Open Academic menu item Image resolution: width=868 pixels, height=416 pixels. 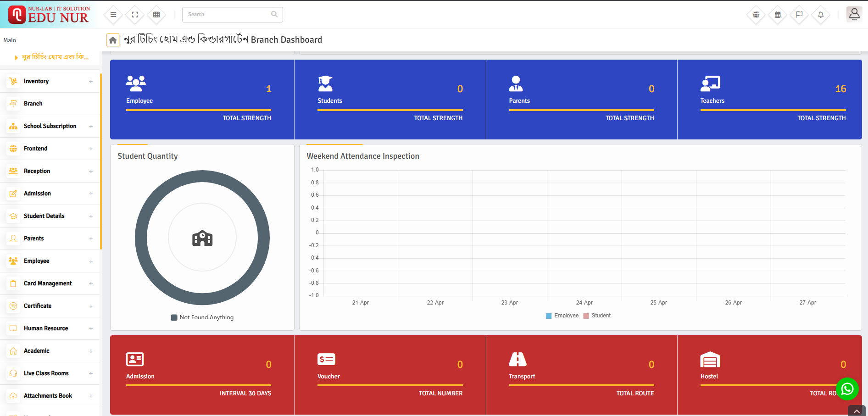(50, 351)
